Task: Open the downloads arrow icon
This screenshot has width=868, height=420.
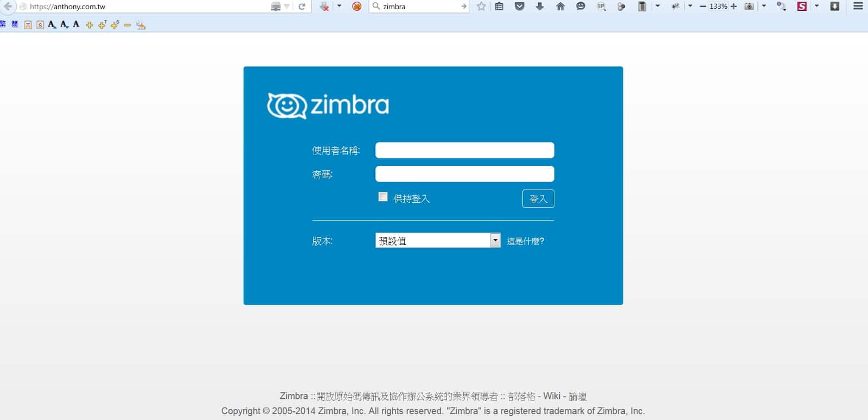Action: tap(539, 7)
